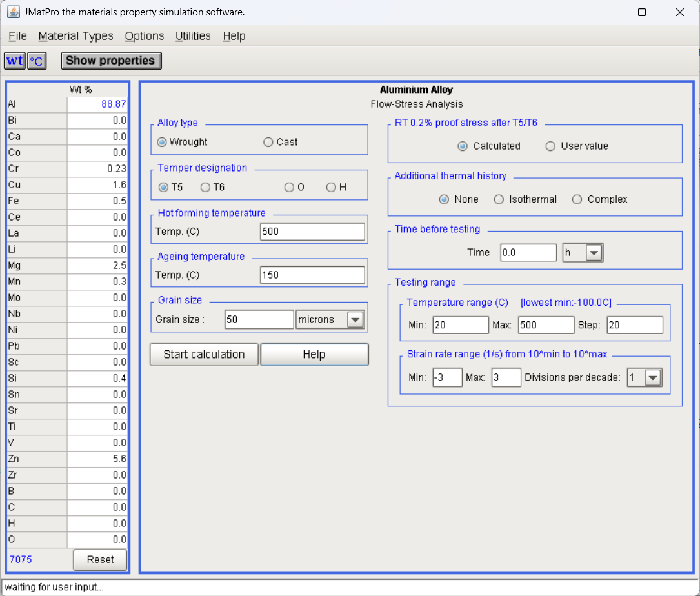Image resolution: width=700 pixels, height=596 pixels.
Task: Click the Si value 0.4 cell
Action: (97, 379)
